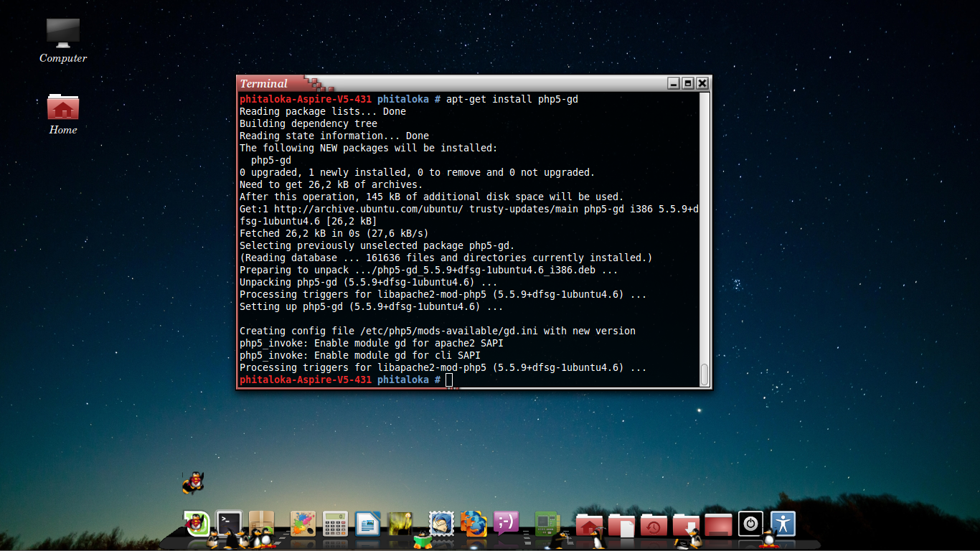Viewport: 980px width, 551px height.
Task: Click 'The following NEW packages will be installed:' line
Action: pos(369,148)
